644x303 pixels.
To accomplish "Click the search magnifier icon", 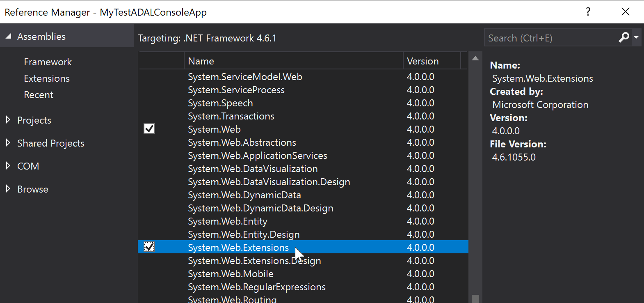I will 624,38.
